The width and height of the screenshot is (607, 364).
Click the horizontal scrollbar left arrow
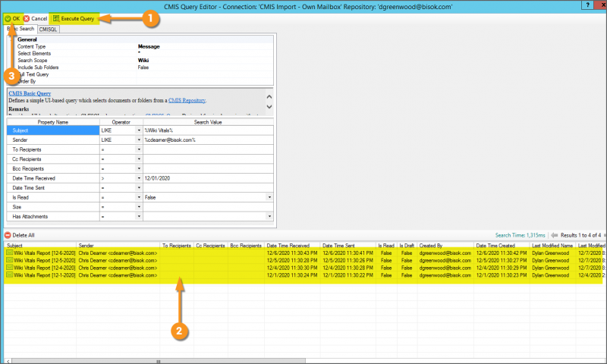coord(8,361)
